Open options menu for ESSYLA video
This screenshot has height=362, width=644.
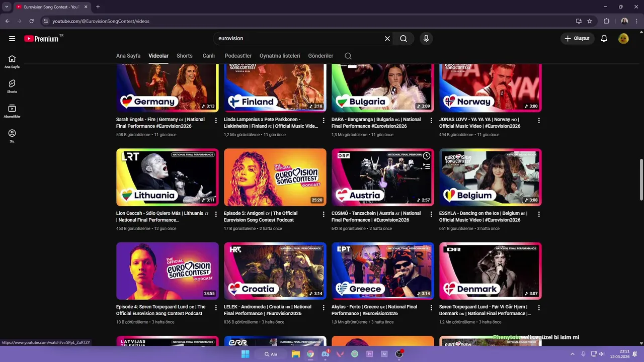pos(539,214)
